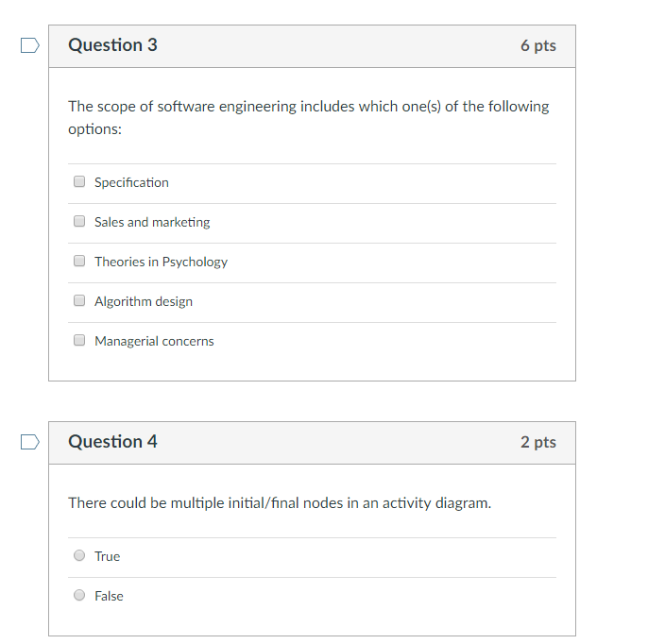The width and height of the screenshot is (648, 644).
Task: Mark the Managerial concerns checkbox
Action: 79,341
